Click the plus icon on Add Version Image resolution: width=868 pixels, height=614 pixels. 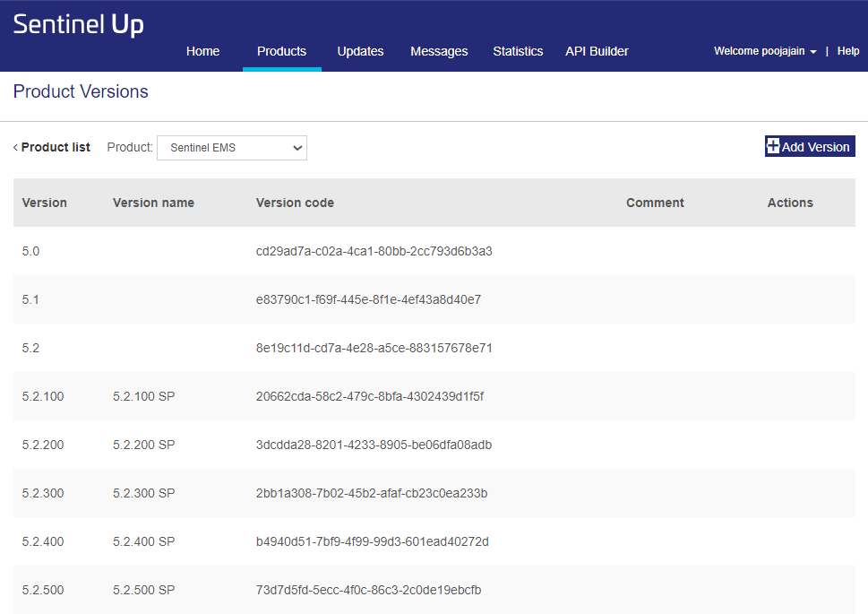coord(773,146)
